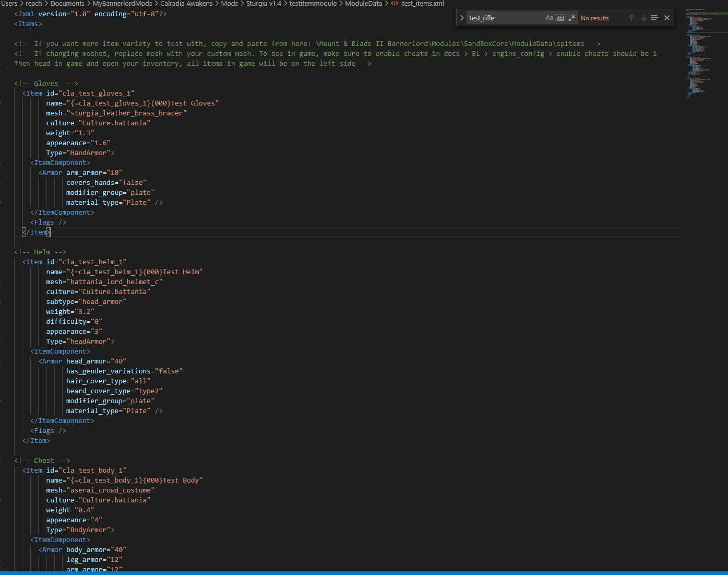The width and height of the screenshot is (728, 575).
Task: Place cursor on cla_test_helm_1 Item line
Action: (74, 262)
